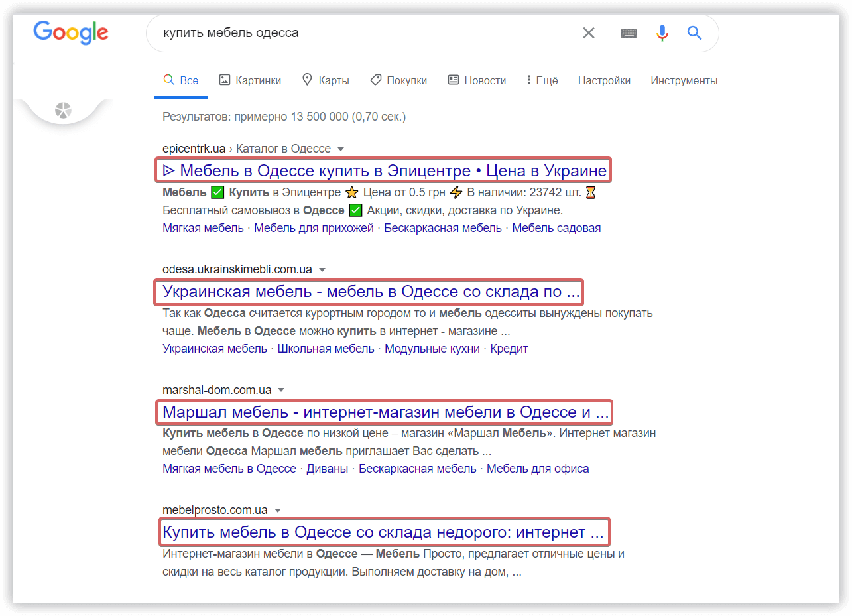Open result Украинская мебель - мебель в Одессе
Viewport: 852px width, 616px height.
pos(370,292)
